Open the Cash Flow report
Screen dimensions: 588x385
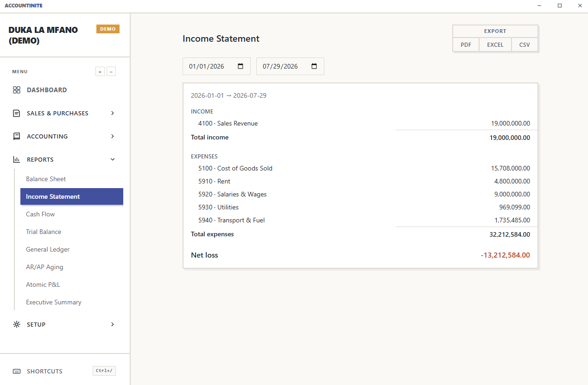(72, 214)
